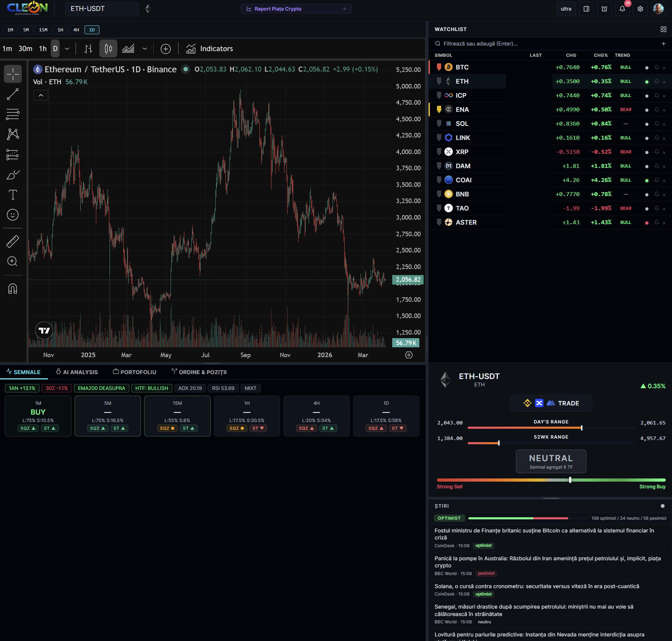Select the brush drawing tool
Viewport: 672px width, 641px height.
13,175
